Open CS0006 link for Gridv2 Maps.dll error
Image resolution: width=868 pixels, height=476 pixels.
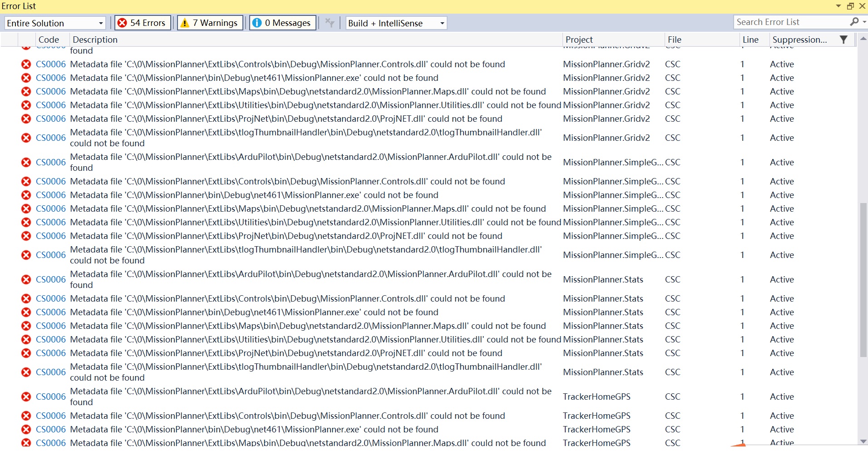[x=50, y=91]
